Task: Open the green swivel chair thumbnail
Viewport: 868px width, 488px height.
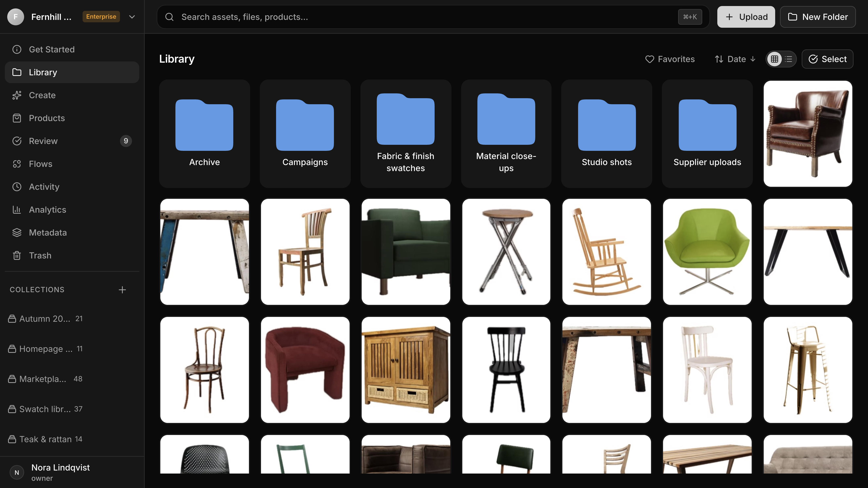Action: coord(707,252)
